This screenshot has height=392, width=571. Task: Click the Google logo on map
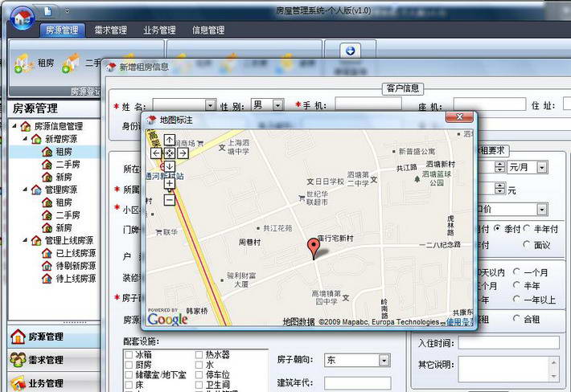pyautogui.click(x=167, y=319)
